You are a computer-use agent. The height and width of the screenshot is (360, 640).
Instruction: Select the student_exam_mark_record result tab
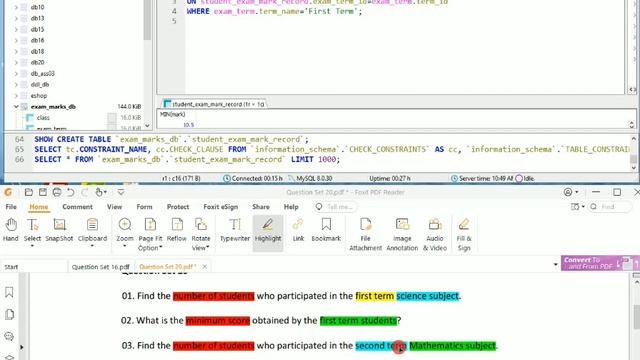pyautogui.click(x=214, y=104)
